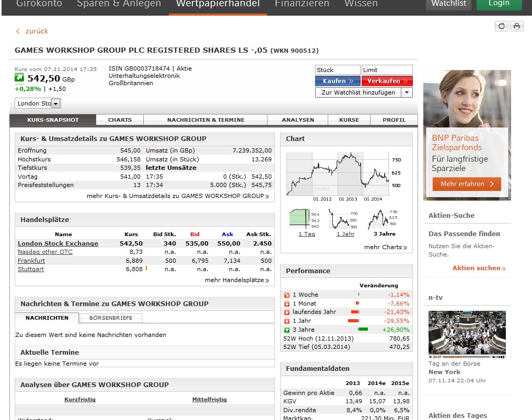Screen dimensions: 532x420
Task: Click the ISIN GB0003718474 text
Action: click(139, 68)
